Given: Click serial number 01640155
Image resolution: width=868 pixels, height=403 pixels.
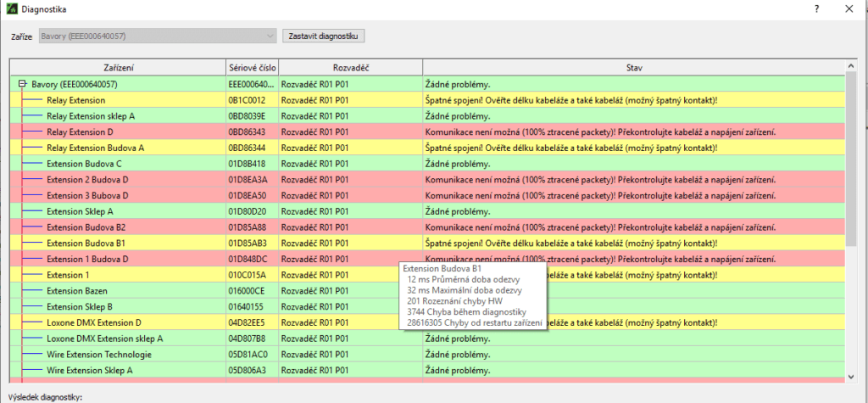Looking at the screenshot, I should pyautogui.click(x=247, y=306).
